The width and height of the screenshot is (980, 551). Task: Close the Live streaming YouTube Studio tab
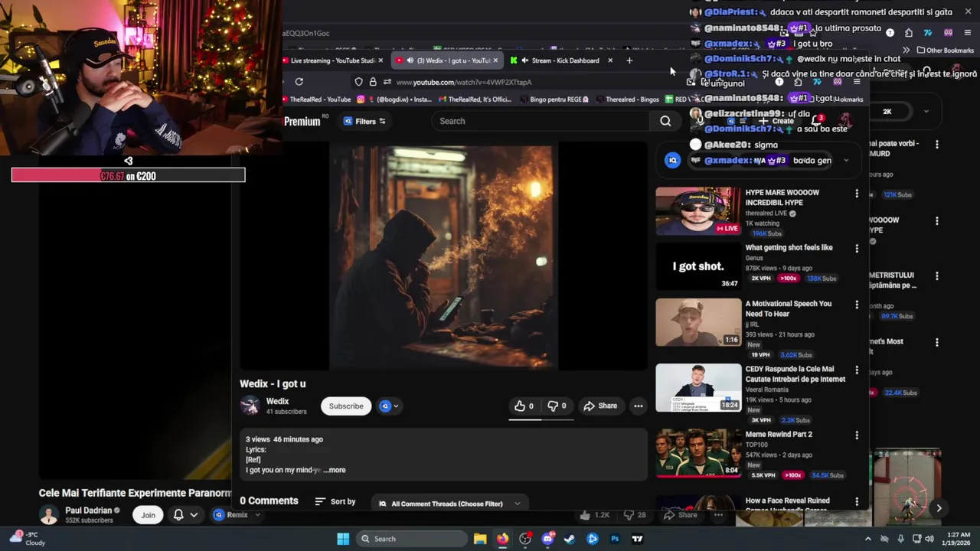(381, 60)
